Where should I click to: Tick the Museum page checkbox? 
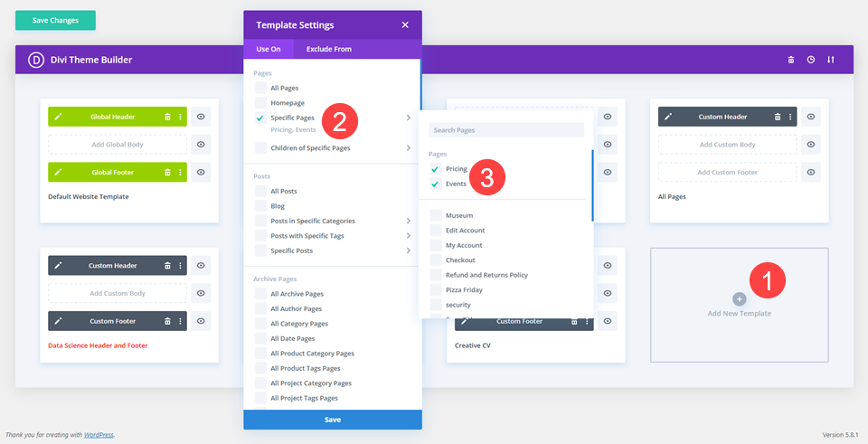436,215
